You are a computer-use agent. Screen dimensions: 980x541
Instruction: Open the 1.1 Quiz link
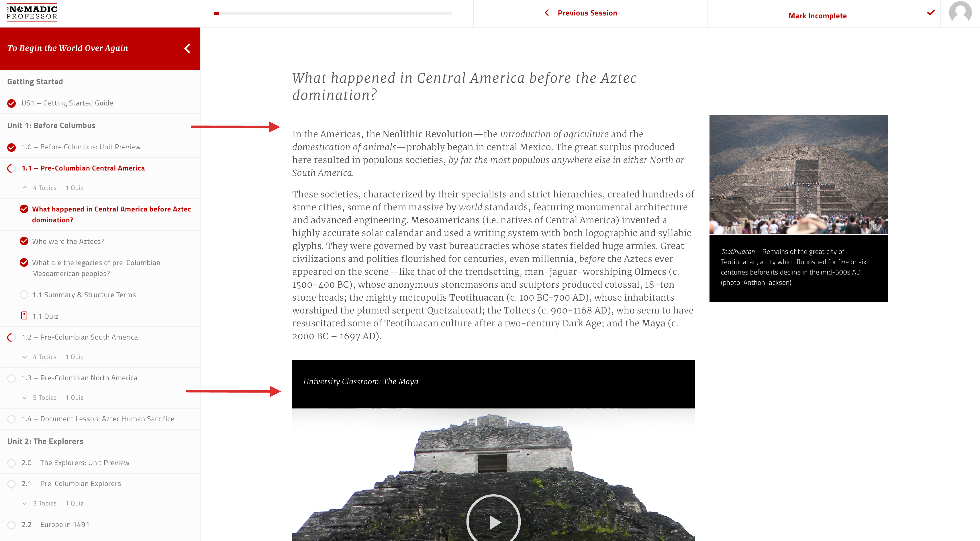tap(45, 316)
